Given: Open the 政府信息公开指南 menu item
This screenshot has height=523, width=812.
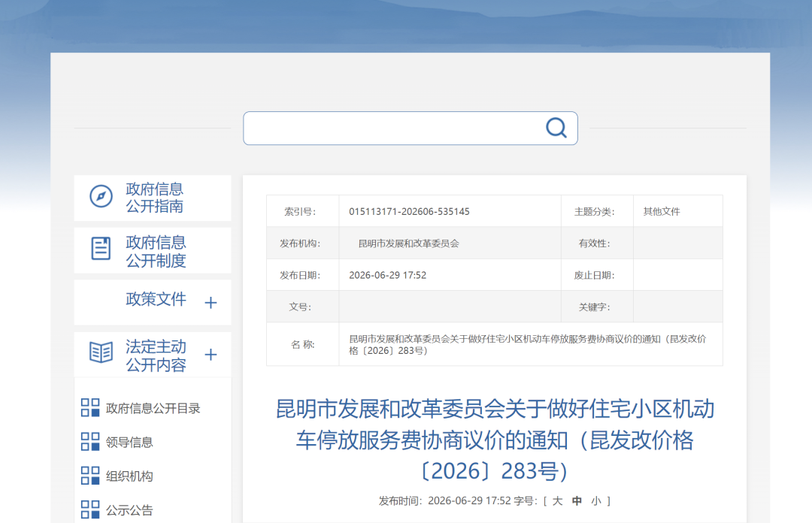Looking at the screenshot, I should 152,198.
